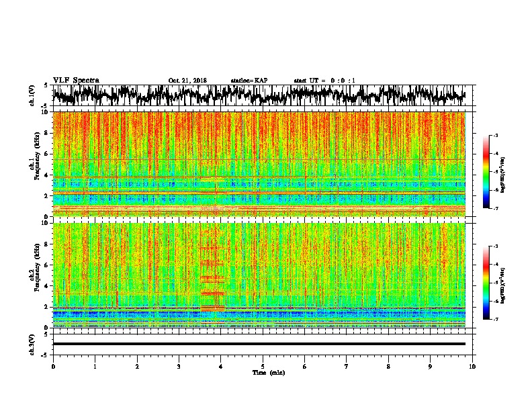Click the "Time (min)" axis title
Viewport: 532px width, 411px height.
pyautogui.click(x=269, y=373)
